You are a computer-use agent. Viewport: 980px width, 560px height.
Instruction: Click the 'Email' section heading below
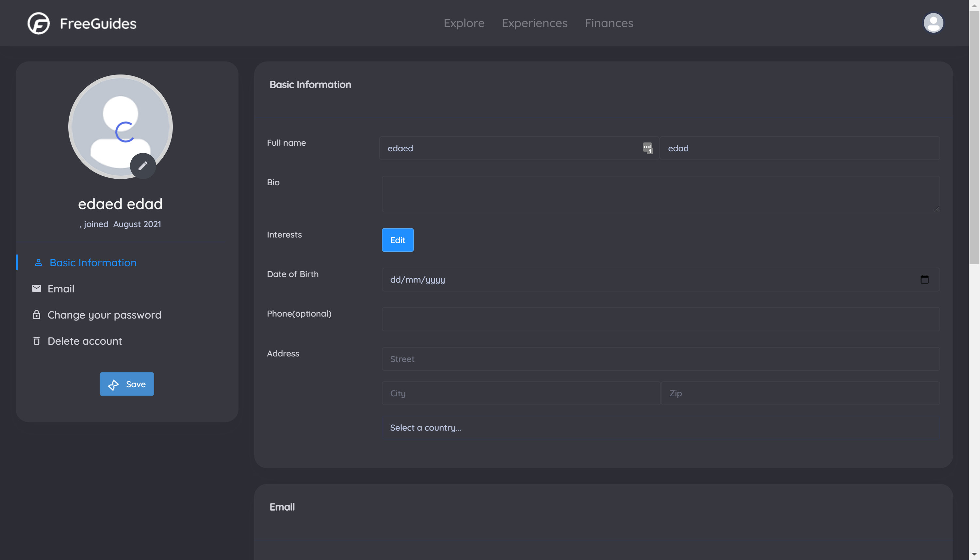coord(282,507)
